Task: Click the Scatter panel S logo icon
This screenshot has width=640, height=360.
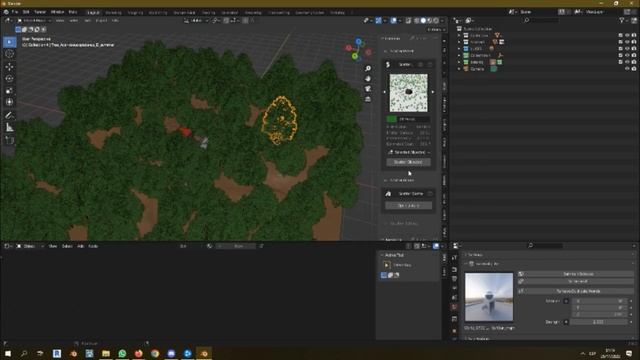Action: pyautogui.click(x=388, y=64)
